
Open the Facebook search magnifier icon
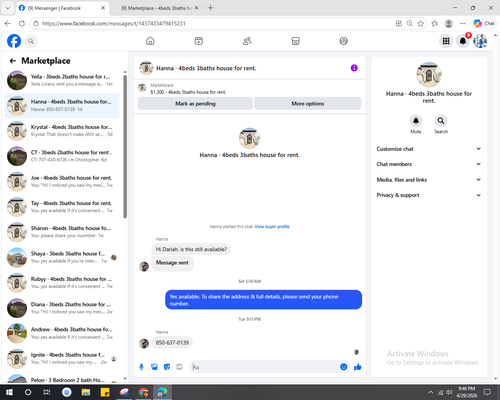(31, 41)
